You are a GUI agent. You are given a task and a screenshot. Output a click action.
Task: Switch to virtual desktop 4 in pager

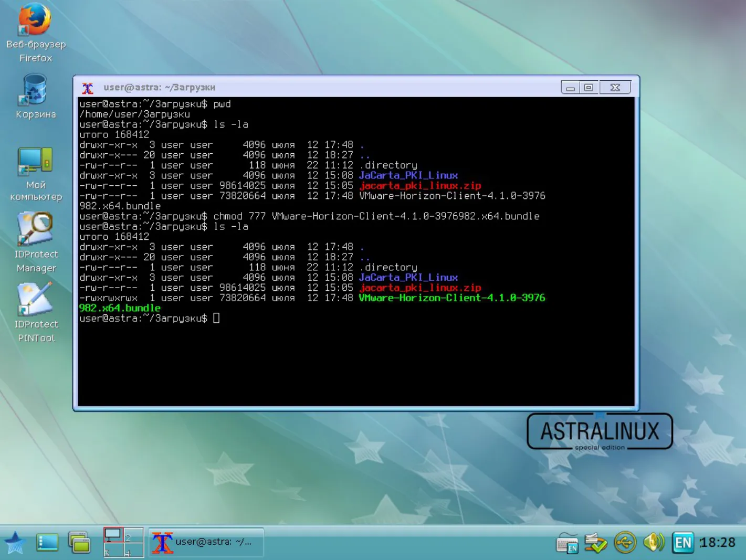coord(133,550)
